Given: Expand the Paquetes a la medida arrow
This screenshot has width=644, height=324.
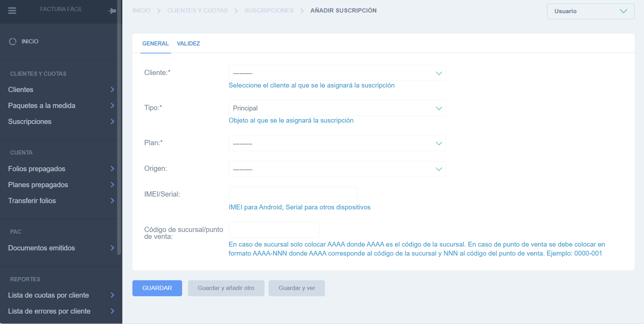Looking at the screenshot, I should (x=112, y=106).
